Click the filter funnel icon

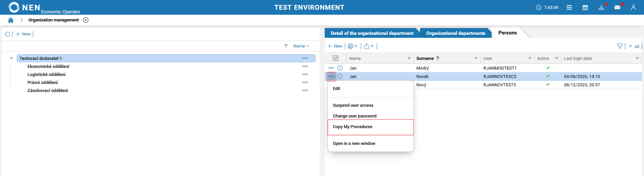coord(620,46)
